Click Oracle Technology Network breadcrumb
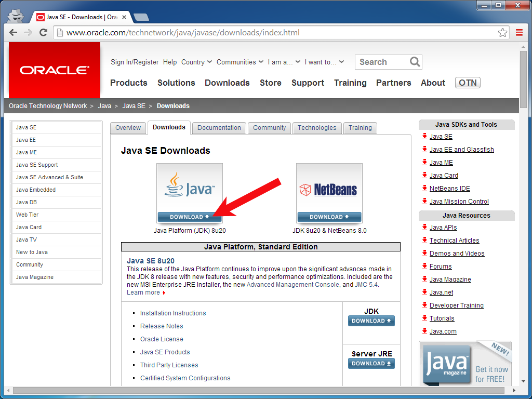Image resolution: width=532 pixels, height=399 pixels. [48, 106]
